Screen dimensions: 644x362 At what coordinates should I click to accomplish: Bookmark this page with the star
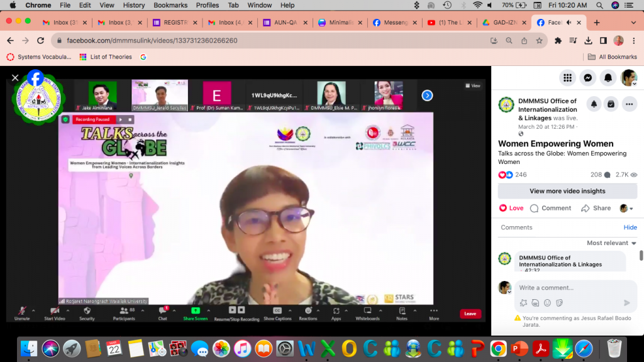[x=539, y=41]
